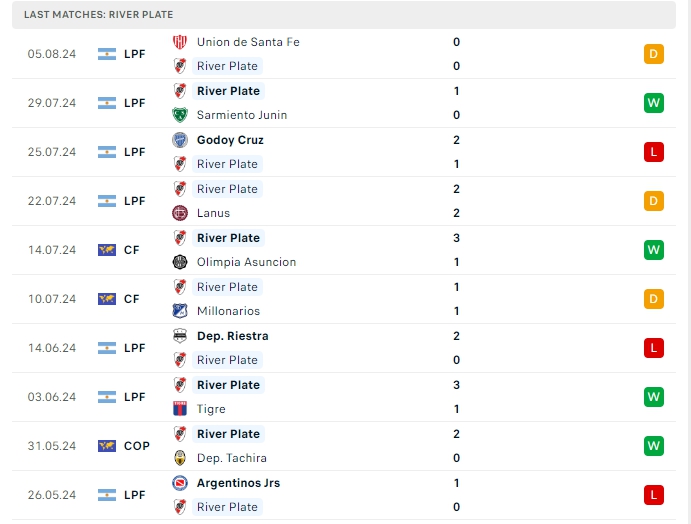Click the Argentinos Jrs crest icon
The height and width of the screenshot is (524, 691).
point(180,483)
